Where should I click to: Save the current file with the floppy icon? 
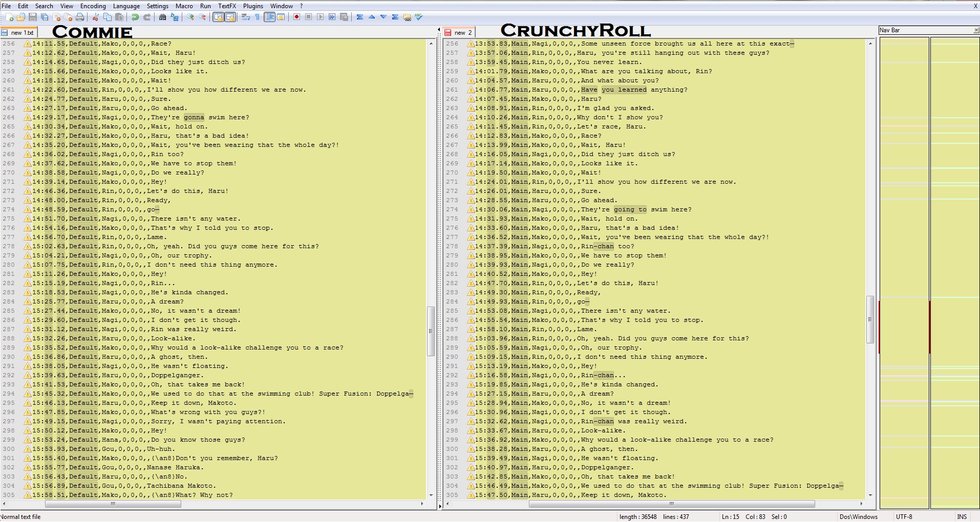pos(33,17)
